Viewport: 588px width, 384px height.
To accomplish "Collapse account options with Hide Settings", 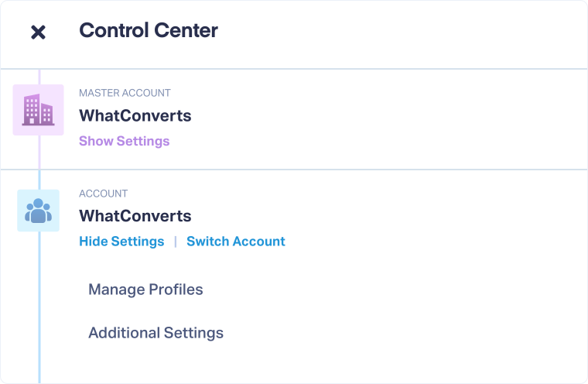I will (x=121, y=242).
